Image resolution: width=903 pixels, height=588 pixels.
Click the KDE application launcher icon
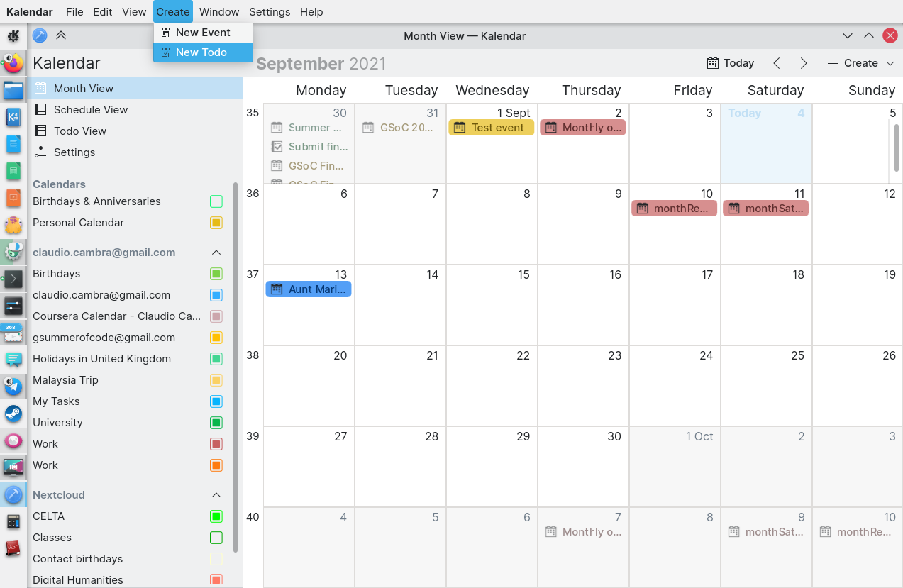[13, 36]
